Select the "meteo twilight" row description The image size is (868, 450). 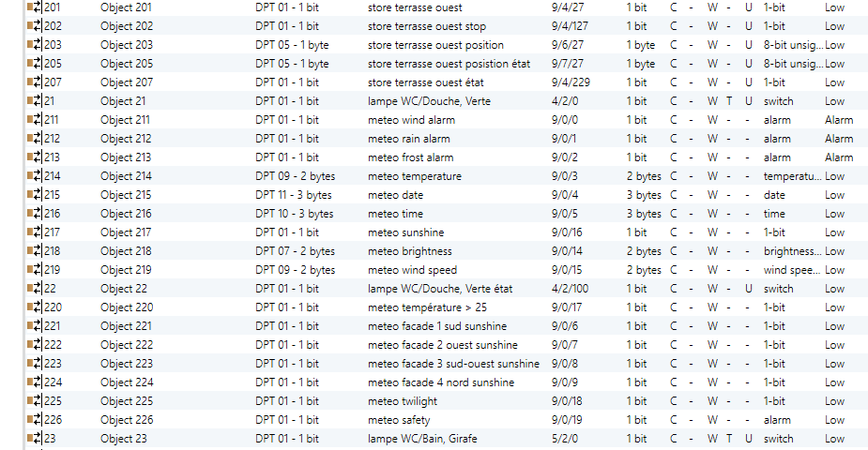click(x=402, y=401)
